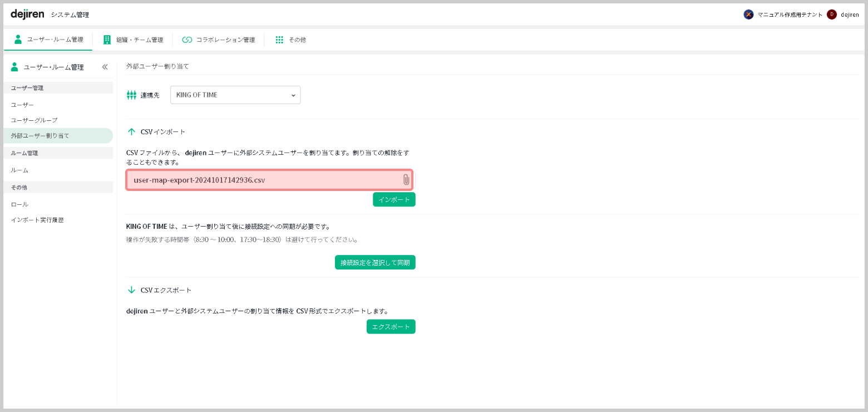Click the インポート button
This screenshot has height=412, width=868.
pyautogui.click(x=394, y=199)
